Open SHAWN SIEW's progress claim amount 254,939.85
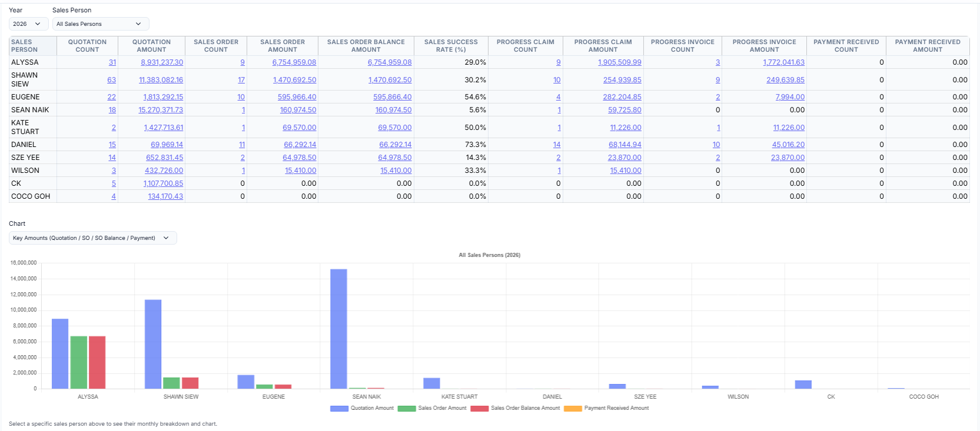Screen dimensions: 980x431 tap(622, 80)
